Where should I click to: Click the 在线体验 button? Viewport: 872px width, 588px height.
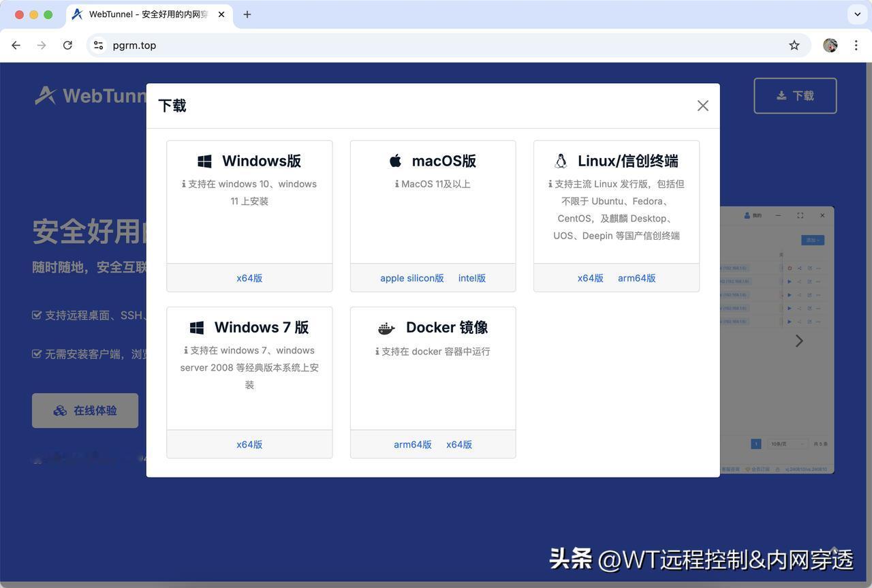click(x=84, y=410)
